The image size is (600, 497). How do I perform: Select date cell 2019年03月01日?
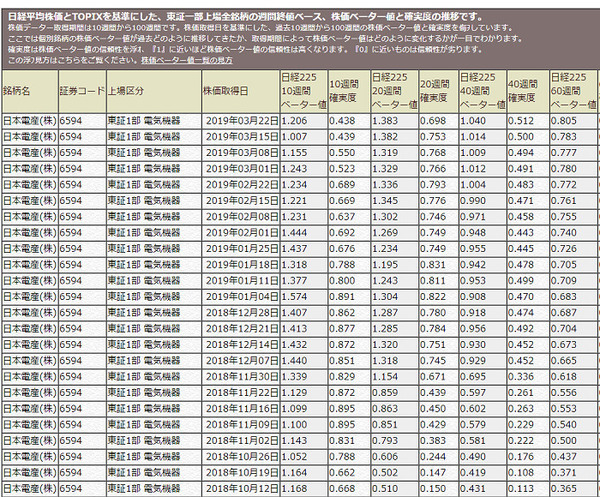(241, 169)
